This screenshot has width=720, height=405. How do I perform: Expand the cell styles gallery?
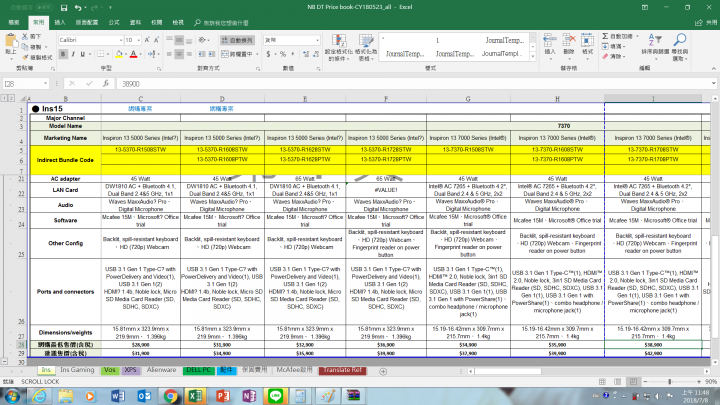point(533,56)
